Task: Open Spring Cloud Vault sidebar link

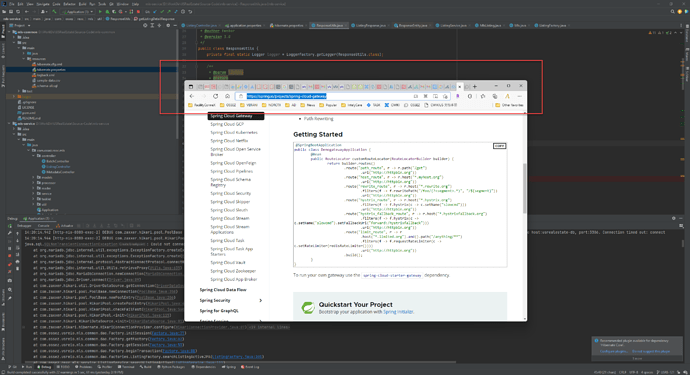Action: [x=228, y=263]
